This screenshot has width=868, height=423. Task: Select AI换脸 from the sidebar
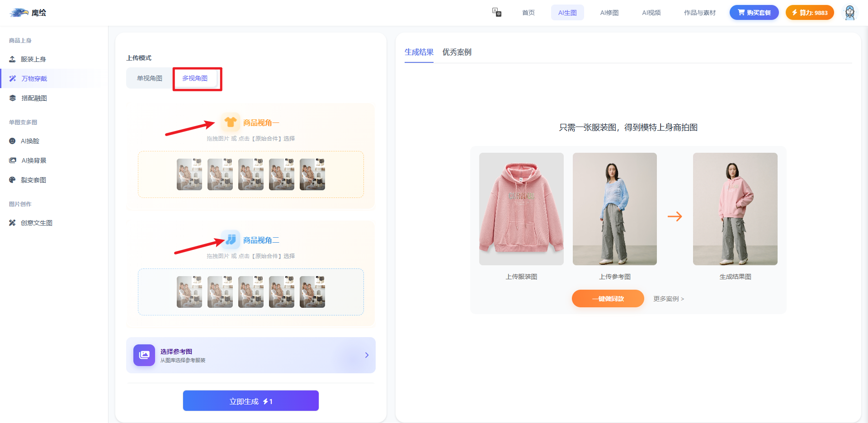click(30, 141)
